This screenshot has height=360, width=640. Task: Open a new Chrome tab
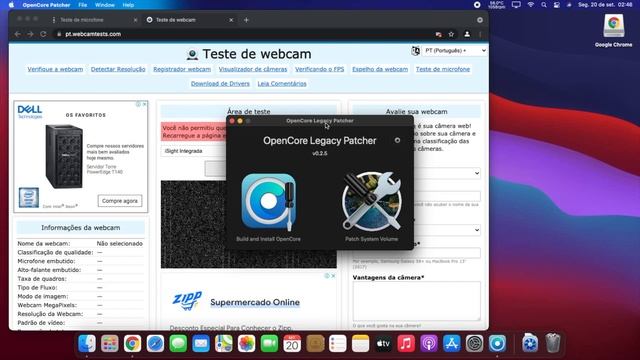246,20
